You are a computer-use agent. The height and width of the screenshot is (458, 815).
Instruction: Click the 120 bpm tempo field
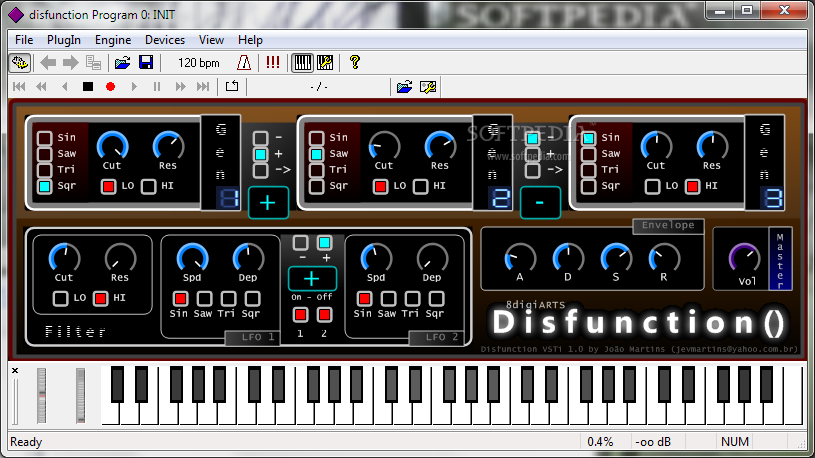tap(199, 63)
